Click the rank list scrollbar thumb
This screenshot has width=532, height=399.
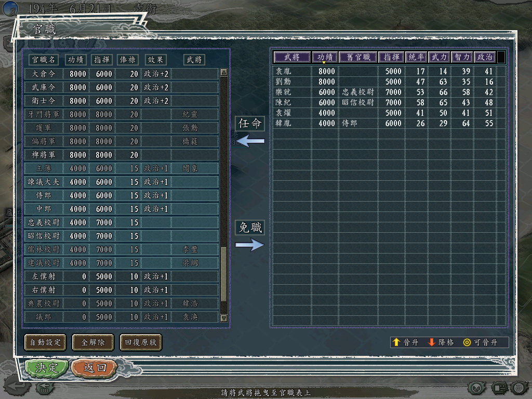[x=223, y=274]
